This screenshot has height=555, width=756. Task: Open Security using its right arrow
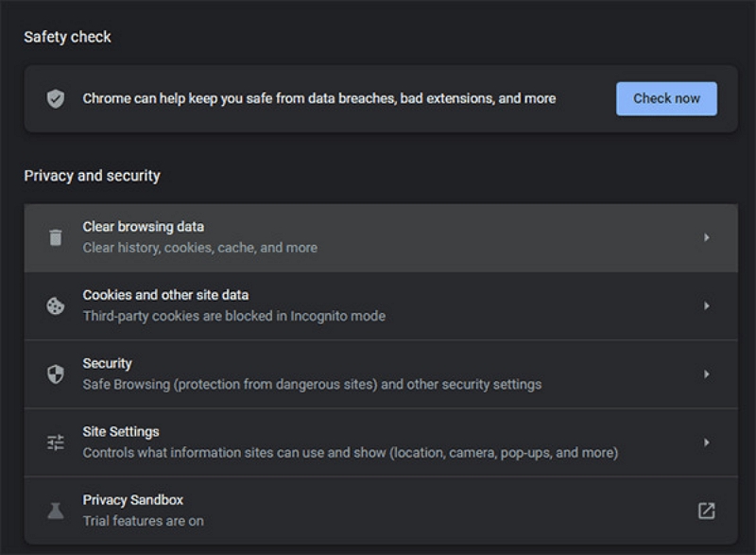point(706,373)
